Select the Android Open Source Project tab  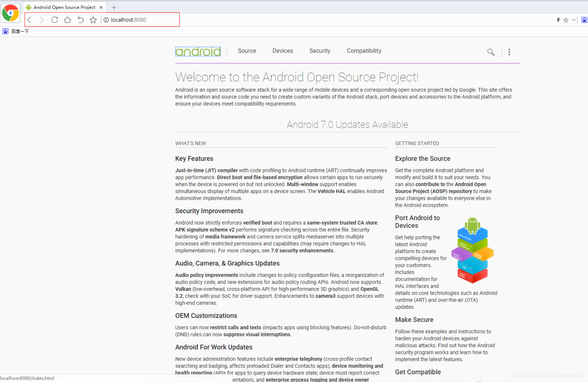click(x=64, y=8)
